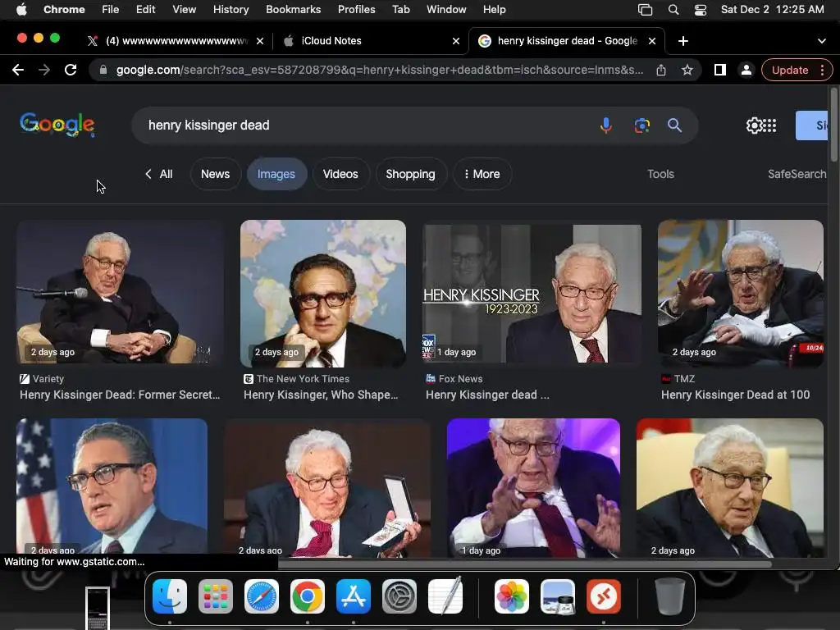Open a new tab with the plus button
The height and width of the screenshot is (630, 840).
pyautogui.click(x=683, y=41)
